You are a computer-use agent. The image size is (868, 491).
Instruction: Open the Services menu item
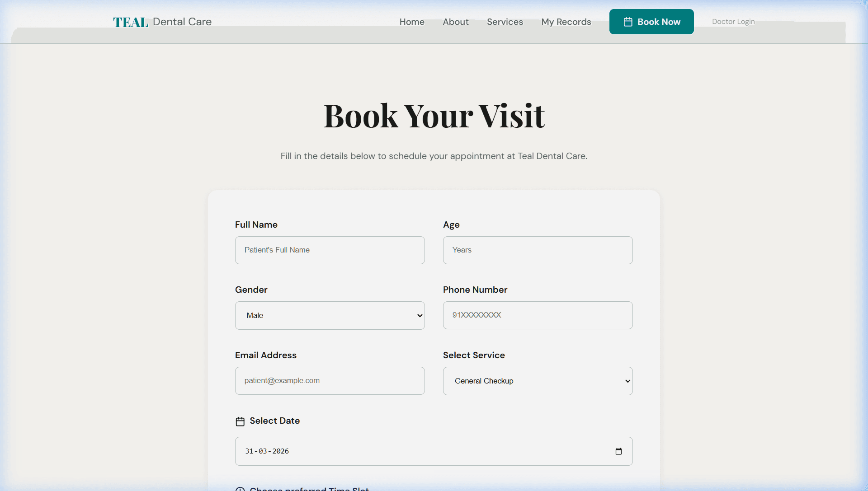tap(505, 22)
